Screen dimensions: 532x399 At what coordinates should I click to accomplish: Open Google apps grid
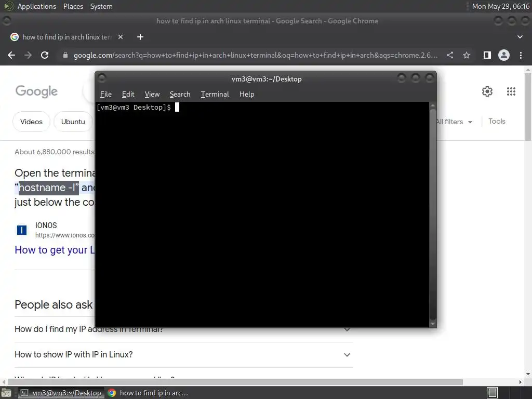(x=511, y=91)
